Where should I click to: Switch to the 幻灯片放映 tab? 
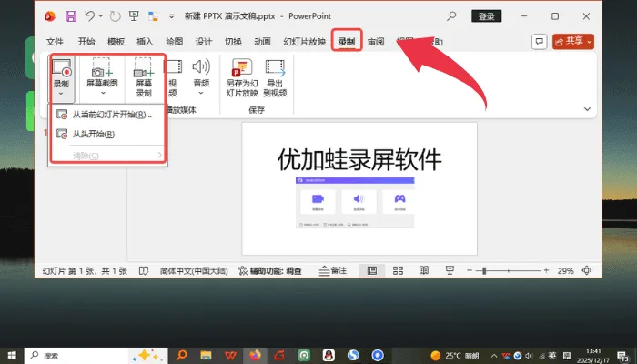tap(305, 42)
